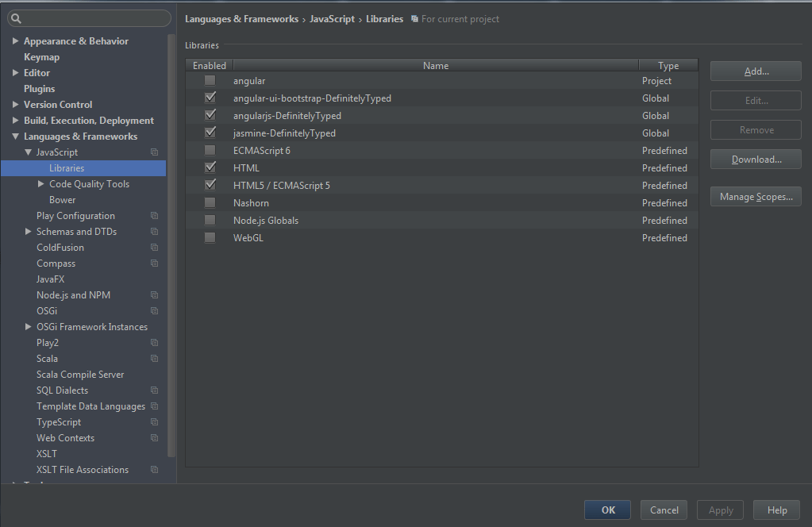The image size is (812, 527).
Task: Click project-level icon beside Node.js and NPM
Action: [x=154, y=295]
